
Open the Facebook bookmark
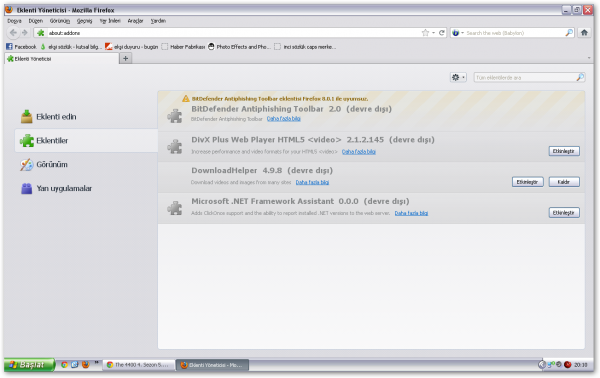[21, 47]
